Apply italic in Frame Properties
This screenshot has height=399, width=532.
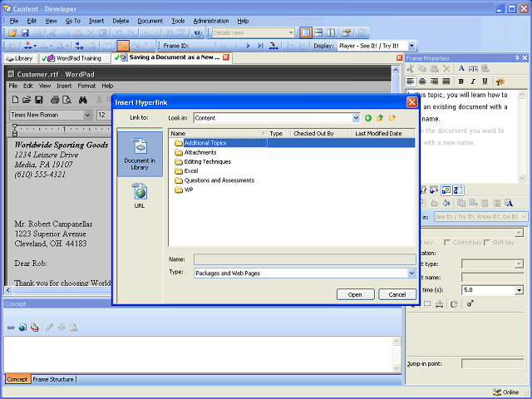tap(473, 81)
